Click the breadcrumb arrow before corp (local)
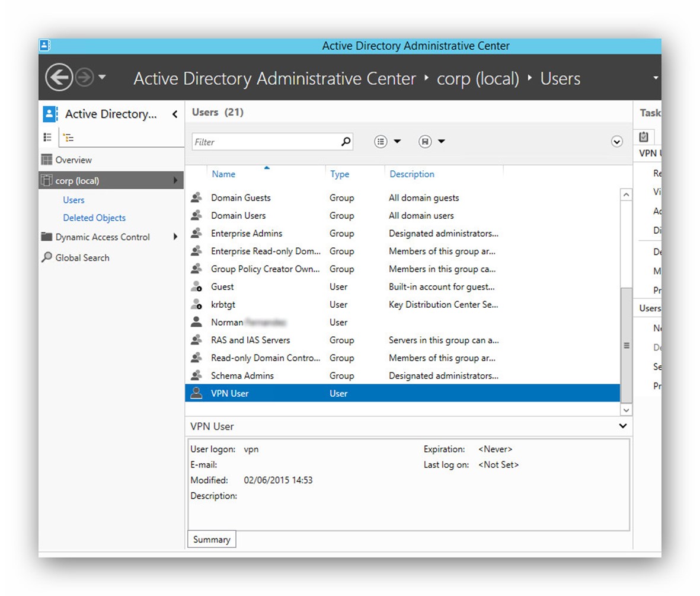700x596 pixels. pyautogui.click(x=426, y=78)
